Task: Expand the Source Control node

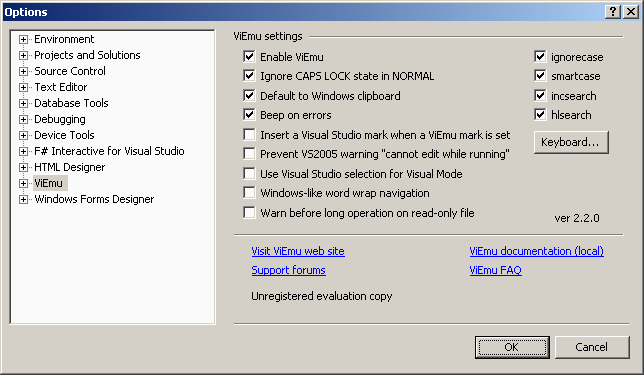Action: (x=23, y=71)
